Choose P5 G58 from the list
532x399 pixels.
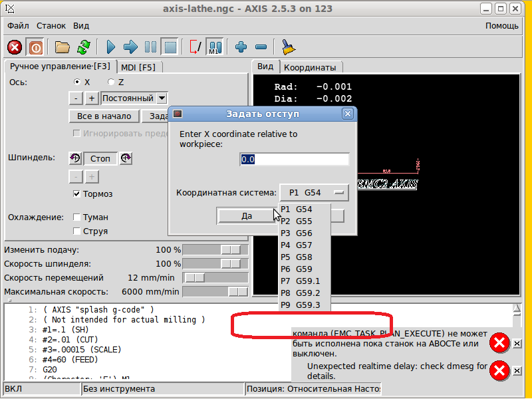305,257
